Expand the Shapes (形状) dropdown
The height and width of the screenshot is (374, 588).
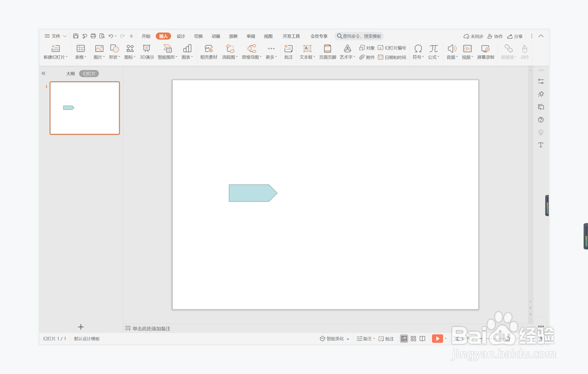pyautogui.click(x=114, y=57)
